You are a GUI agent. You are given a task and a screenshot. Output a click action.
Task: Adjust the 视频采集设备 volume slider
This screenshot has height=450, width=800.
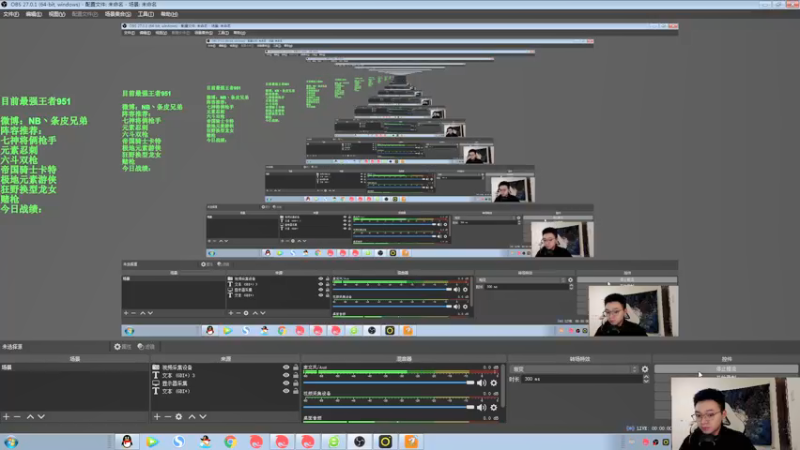click(x=389, y=407)
